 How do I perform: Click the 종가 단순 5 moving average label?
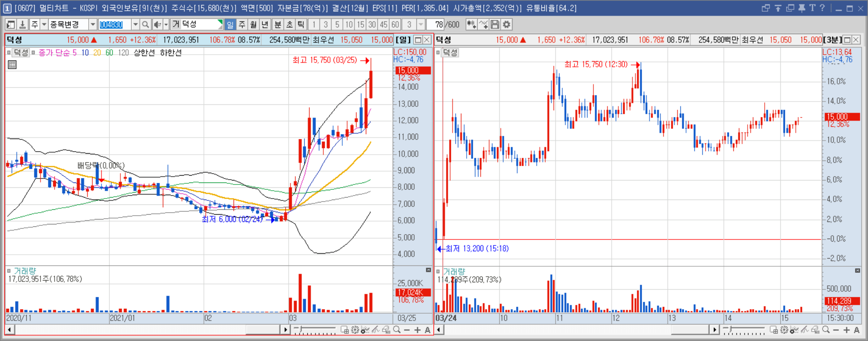(58, 53)
